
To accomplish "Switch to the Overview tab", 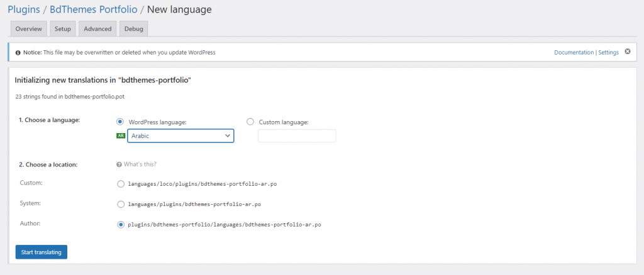I will [x=29, y=29].
